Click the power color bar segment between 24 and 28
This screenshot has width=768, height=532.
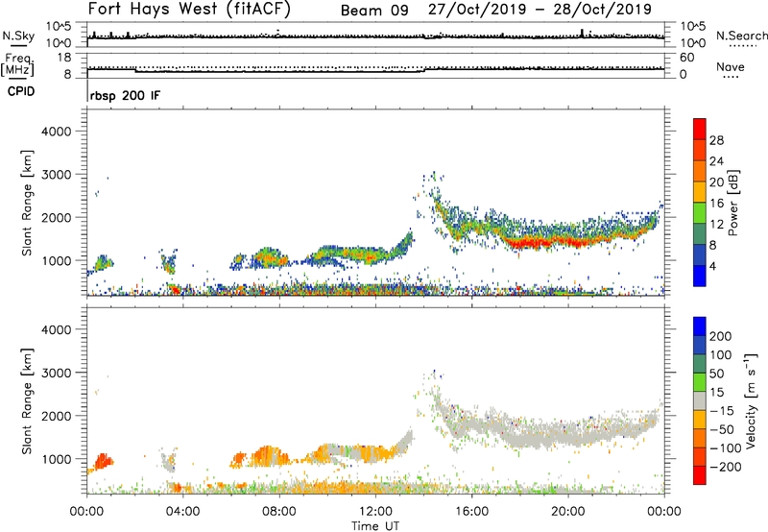coord(700,150)
